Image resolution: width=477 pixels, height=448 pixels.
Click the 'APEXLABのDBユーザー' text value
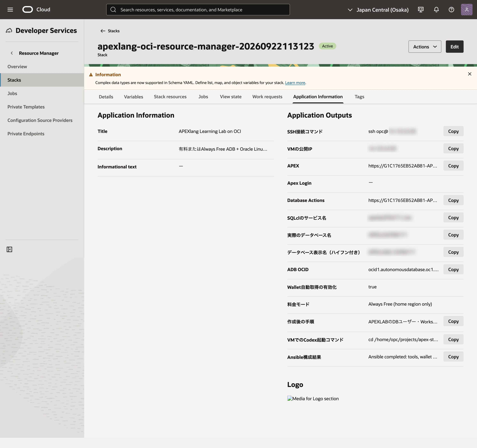(403, 322)
